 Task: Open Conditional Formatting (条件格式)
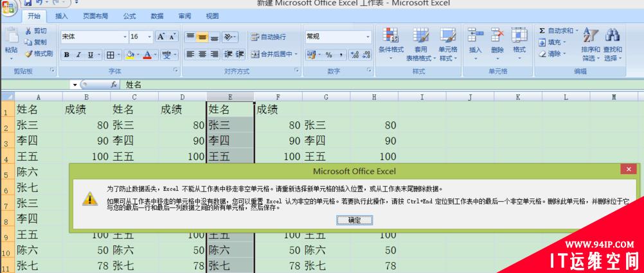tap(391, 44)
